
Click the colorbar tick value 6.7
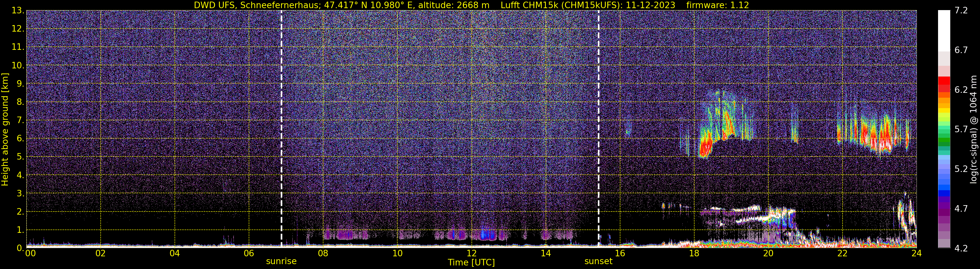point(961,50)
